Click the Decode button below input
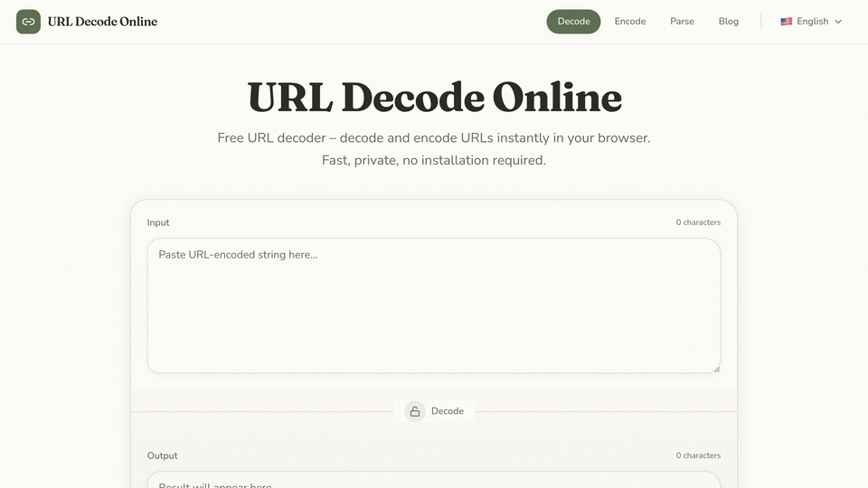This screenshot has height=488, width=868. [x=434, y=411]
